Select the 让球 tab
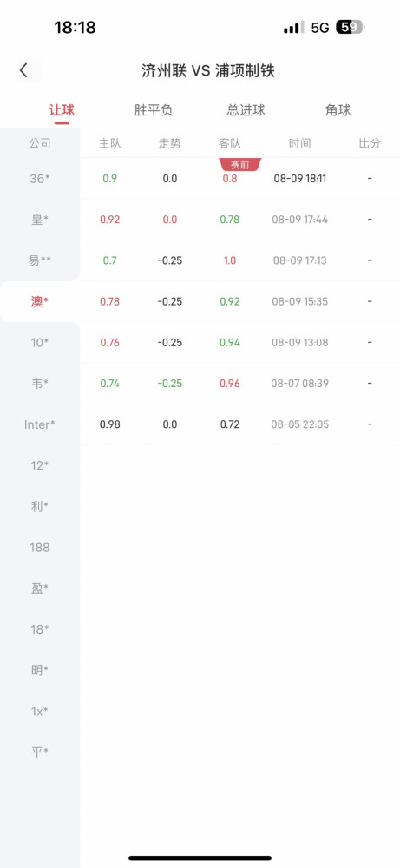 (62, 110)
